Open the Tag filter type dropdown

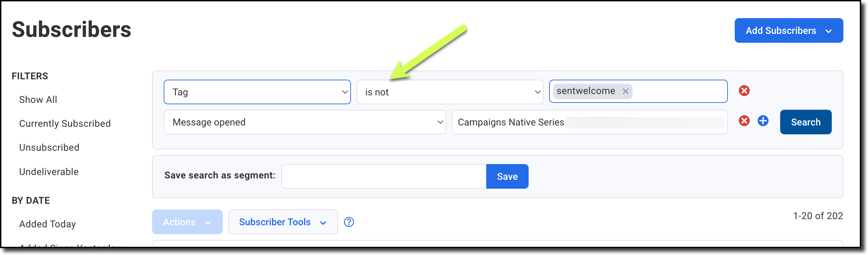click(x=257, y=92)
